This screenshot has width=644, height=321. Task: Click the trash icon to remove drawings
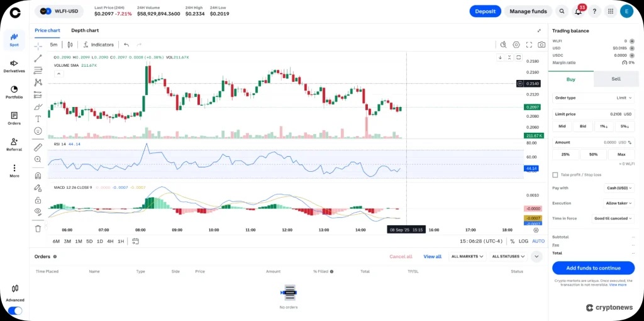(x=38, y=228)
